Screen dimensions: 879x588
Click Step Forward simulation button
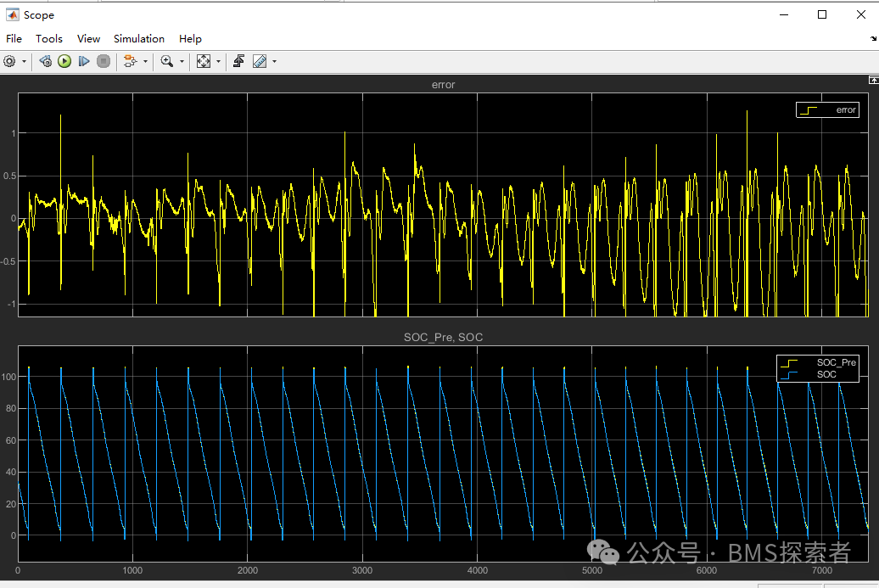[84, 61]
